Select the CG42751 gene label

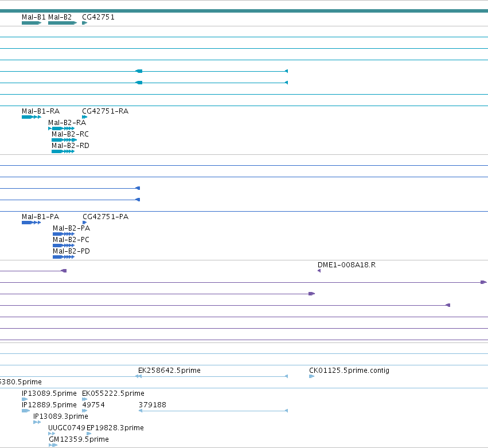click(x=98, y=17)
